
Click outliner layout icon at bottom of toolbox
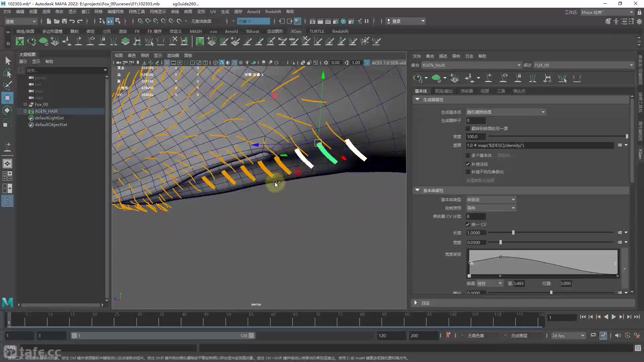tap(7, 201)
